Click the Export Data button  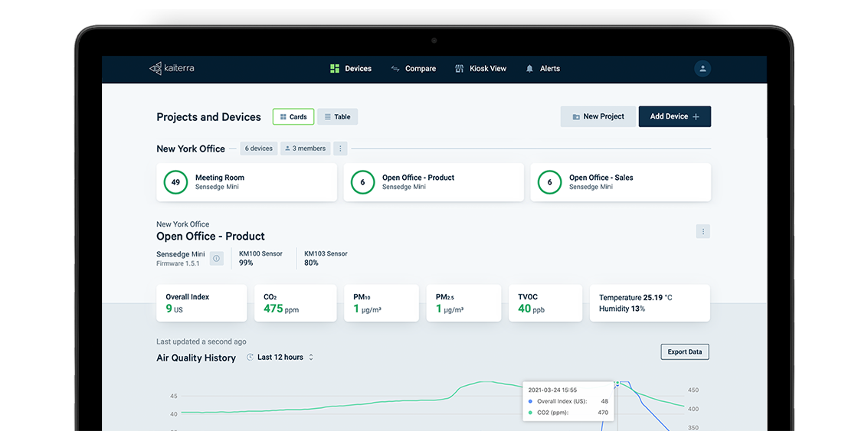[685, 352]
